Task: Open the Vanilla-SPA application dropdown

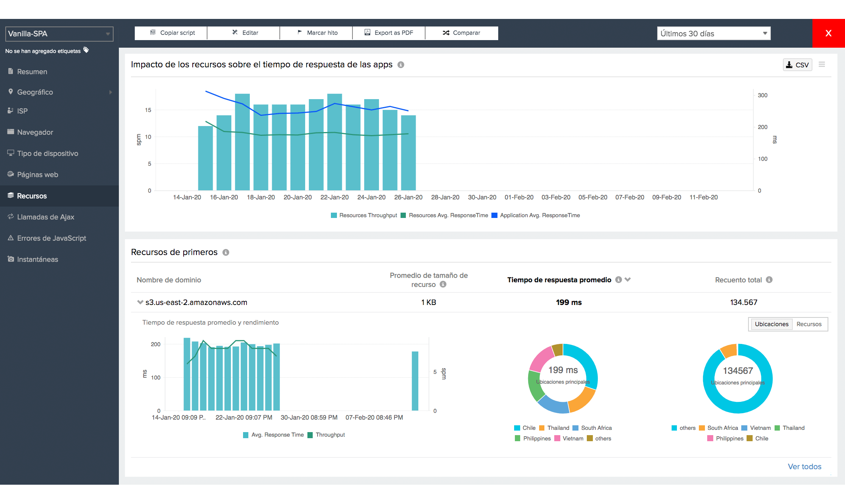Action: click(x=59, y=34)
